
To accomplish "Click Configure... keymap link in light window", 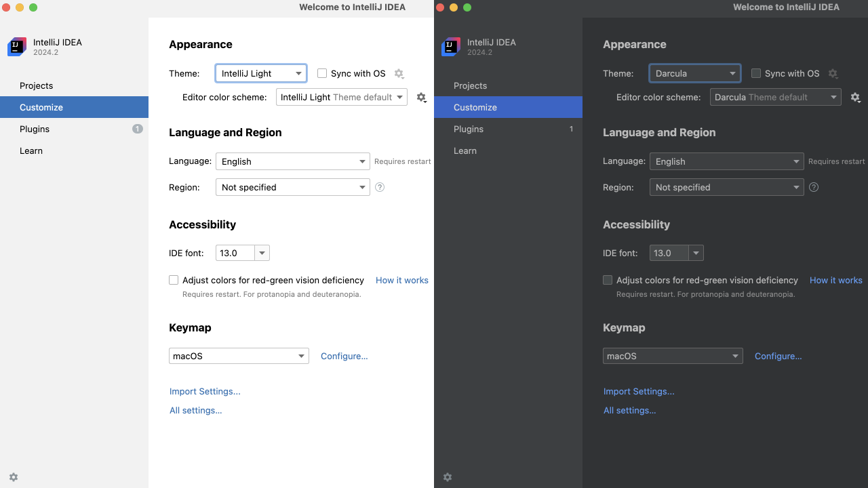I will (x=344, y=356).
